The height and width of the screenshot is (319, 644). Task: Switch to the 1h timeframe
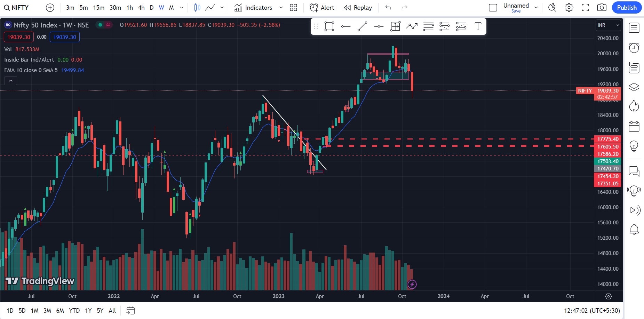[129, 8]
